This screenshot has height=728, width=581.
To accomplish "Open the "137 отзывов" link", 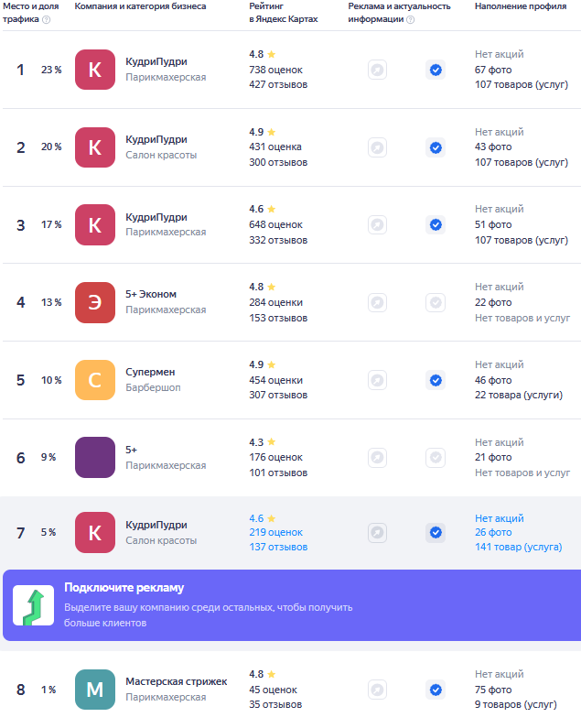I will (278, 547).
